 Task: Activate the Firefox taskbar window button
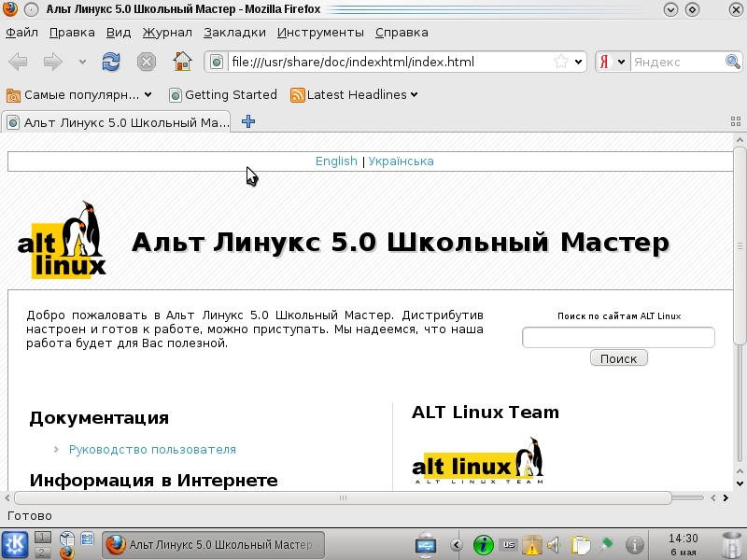(213, 545)
